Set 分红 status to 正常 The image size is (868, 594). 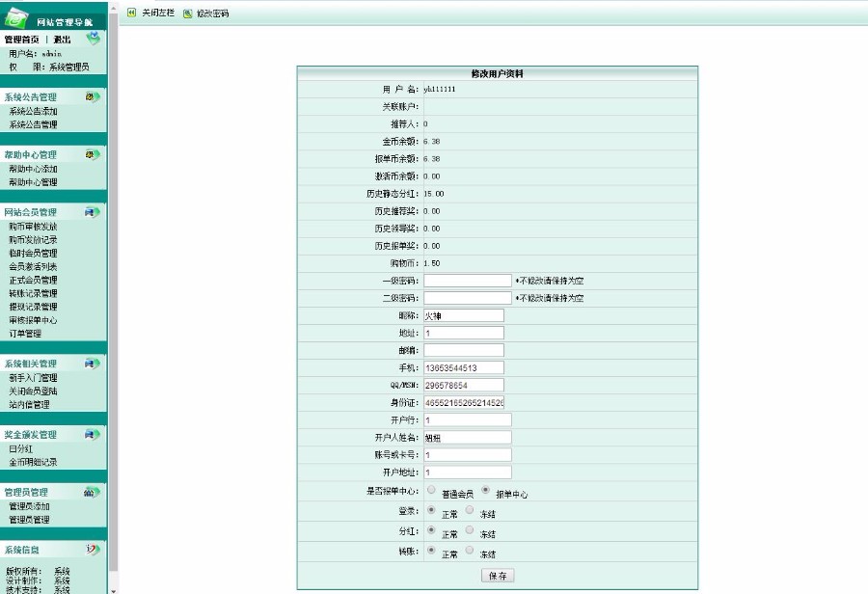click(x=431, y=530)
